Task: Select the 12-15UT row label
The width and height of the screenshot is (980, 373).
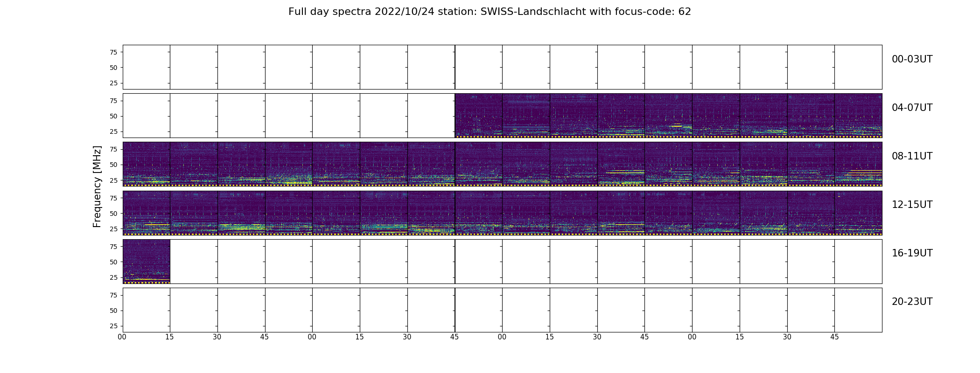Action: coord(911,205)
